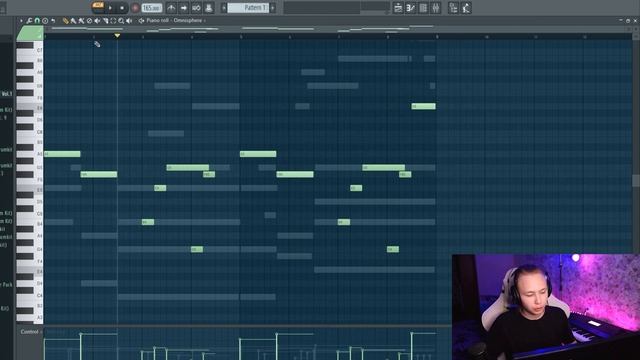Viewport: 640px width, 360px height.
Task: Select the Delete tool
Action: pos(89,20)
